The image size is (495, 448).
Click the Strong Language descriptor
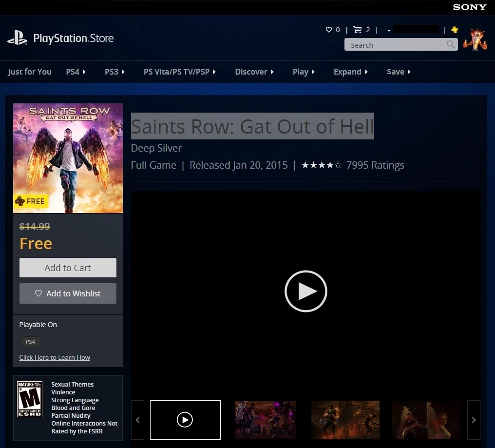(75, 400)
